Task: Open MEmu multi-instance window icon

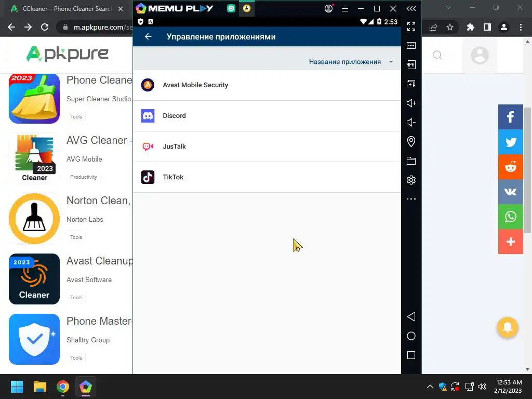Action: pos(411,84)
